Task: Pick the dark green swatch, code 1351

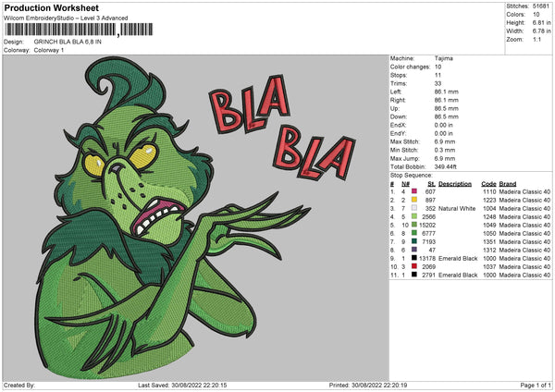Action: [x=414, y=241]
